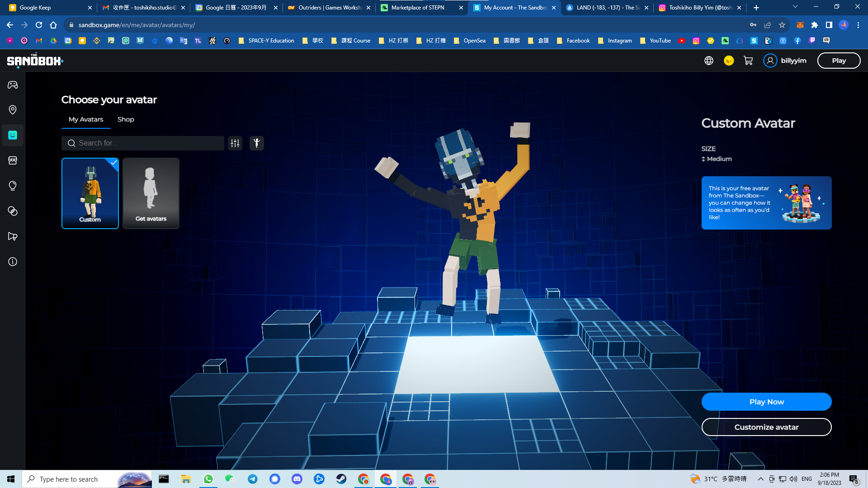868x488 pixels.
Task: Open the filter sliders button
Action: pos(235,143)
